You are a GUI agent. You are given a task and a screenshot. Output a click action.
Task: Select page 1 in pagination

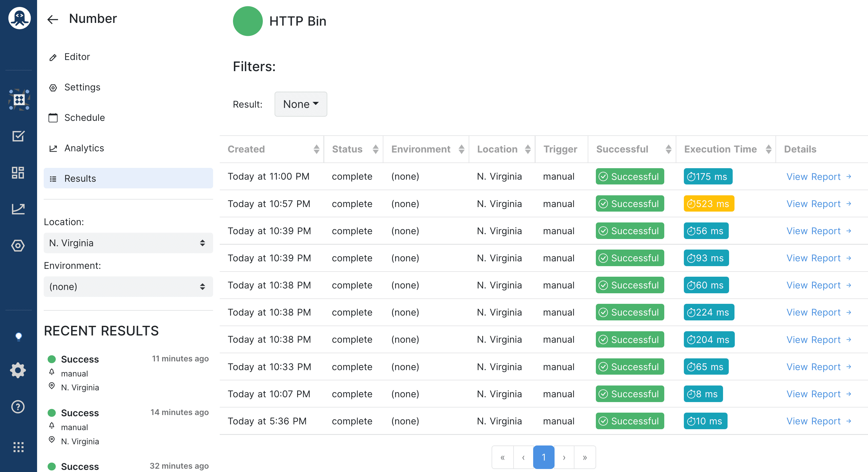click(x=543, y=457)
